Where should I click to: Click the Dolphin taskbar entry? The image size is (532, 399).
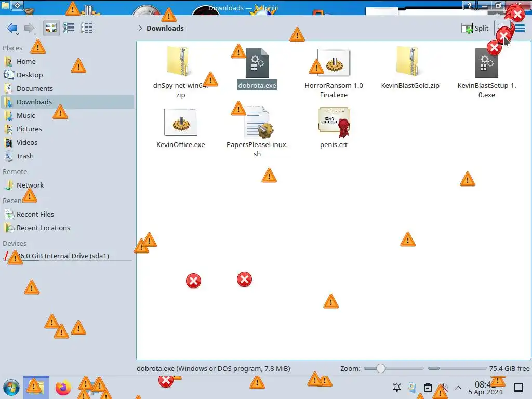pos(36,388)
